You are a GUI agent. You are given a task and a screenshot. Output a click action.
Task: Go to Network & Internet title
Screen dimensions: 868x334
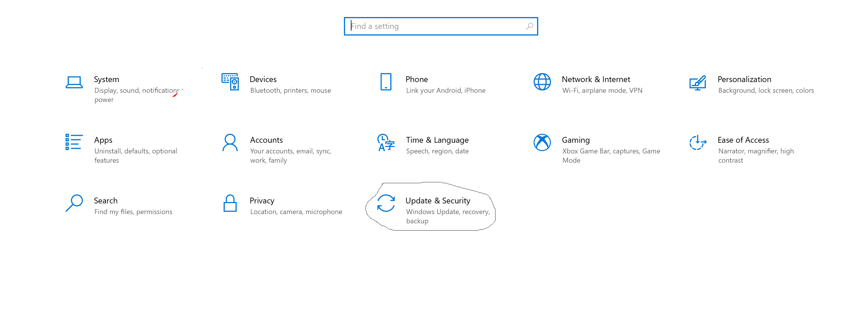(596, 79)
